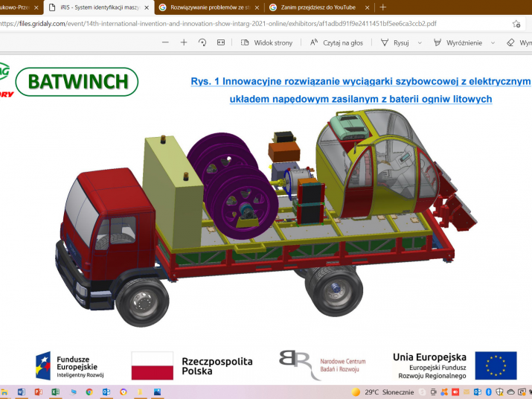Open a new browser tab
Screen dimensions: 532x399
[x=382, y=7]
